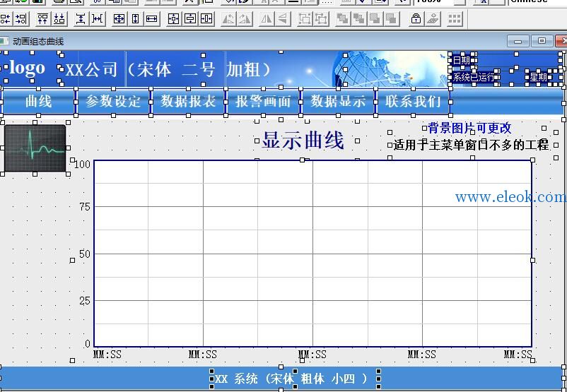Click the rotate right 90 degrees icon
The image size is (567, 392).
click(245, 19)
